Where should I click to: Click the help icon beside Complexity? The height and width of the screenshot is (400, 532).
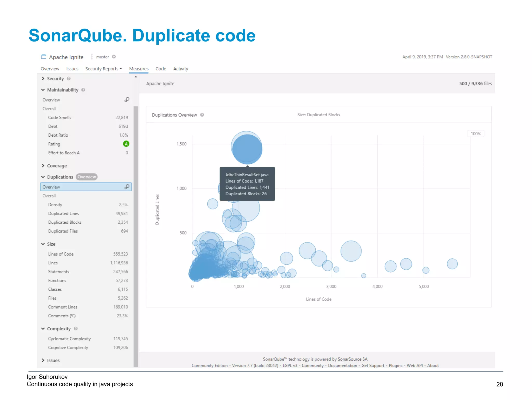pyautogui.click(x=76, y=329)
